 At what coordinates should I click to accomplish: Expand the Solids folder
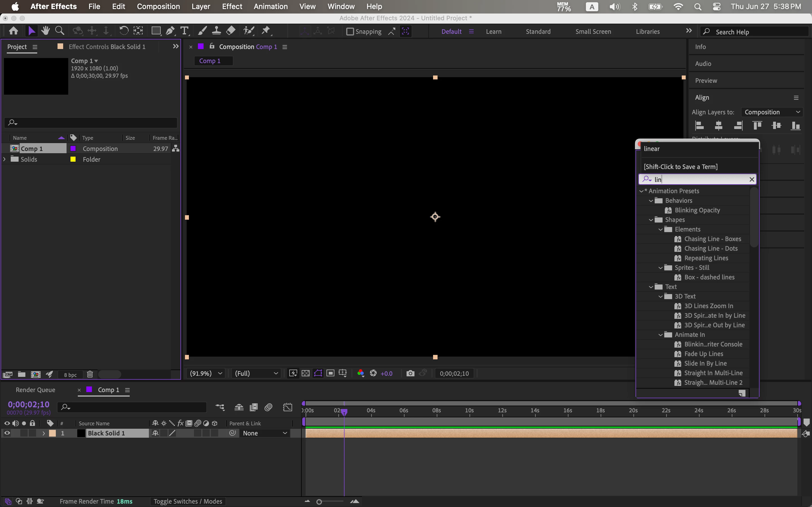point(4,159)
